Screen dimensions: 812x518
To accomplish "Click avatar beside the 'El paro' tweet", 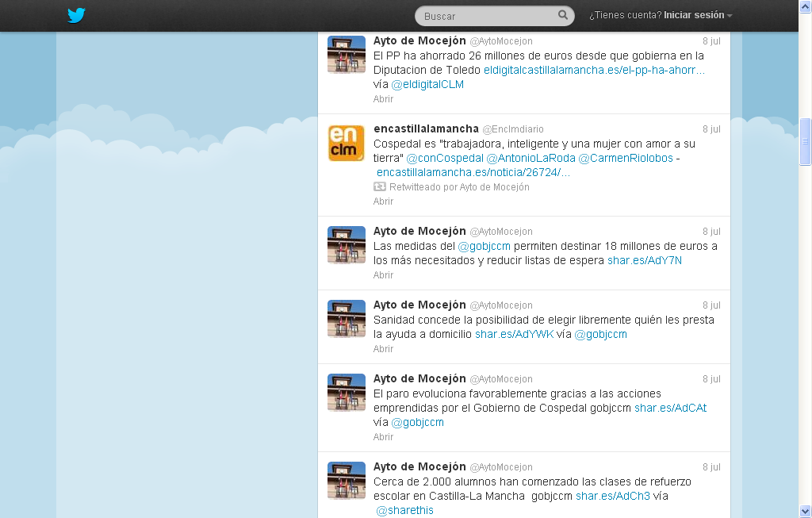I will coord(347,392).
